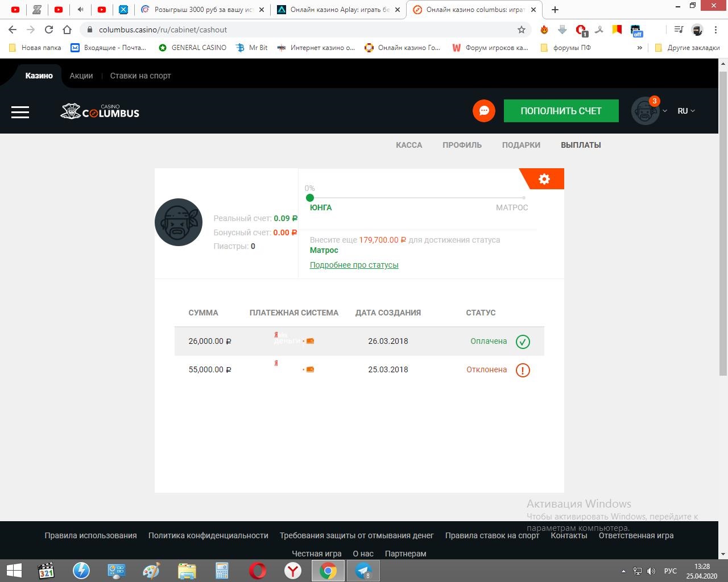Open a new browser tab
This screenshot has height=582, width=728.
555,10
